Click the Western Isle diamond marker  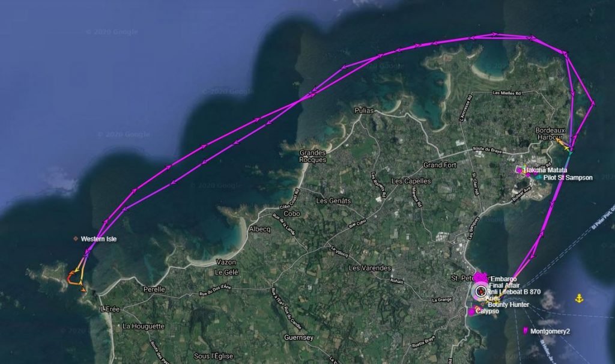click(76, 238)
